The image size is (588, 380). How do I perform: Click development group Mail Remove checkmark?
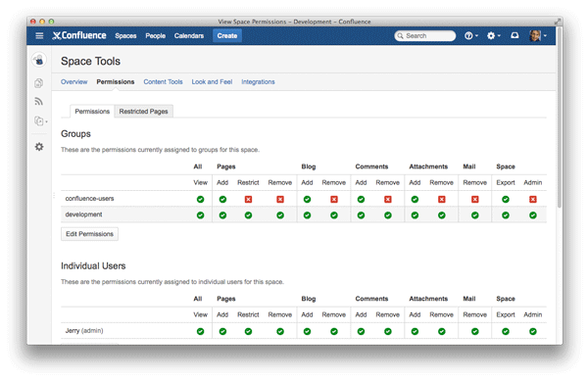tap(475, 215)
